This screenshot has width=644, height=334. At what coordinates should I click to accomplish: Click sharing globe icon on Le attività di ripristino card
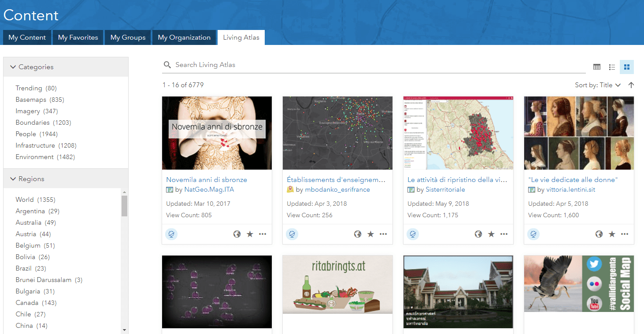(x=478, y=234)
